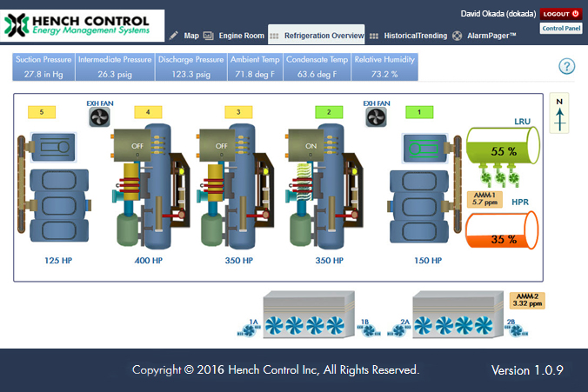
Task: Click the north compass arrow indicator
Action: pyautogui.click(x=560, y=115)
